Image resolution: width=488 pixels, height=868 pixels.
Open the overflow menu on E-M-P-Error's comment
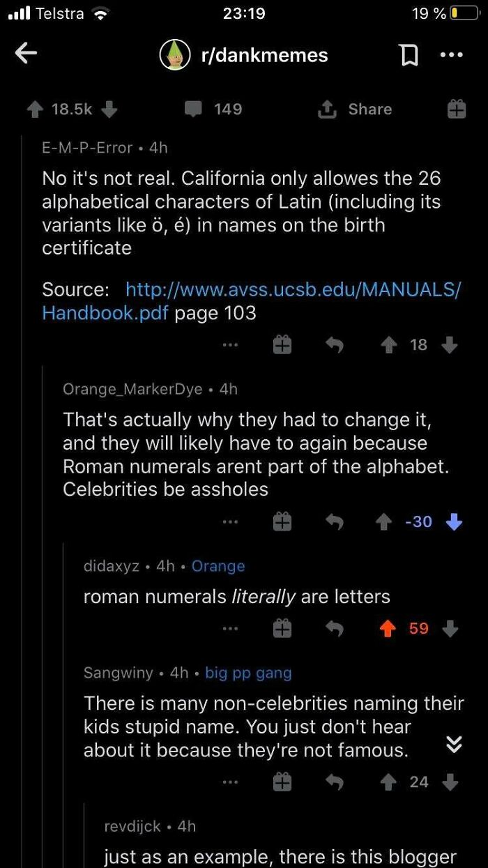click(230, 344)
